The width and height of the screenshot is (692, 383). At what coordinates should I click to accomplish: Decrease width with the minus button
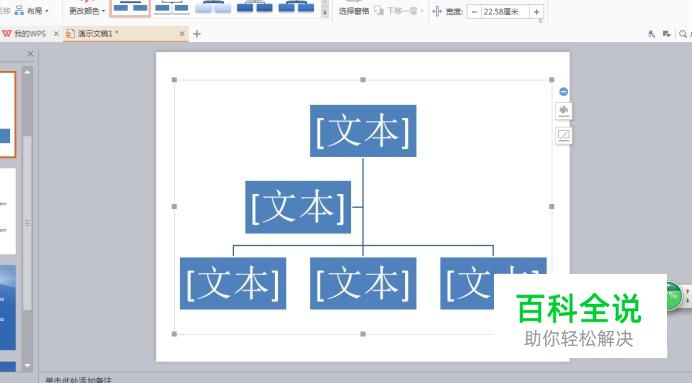pyautogui.click(x=474, y=12)
